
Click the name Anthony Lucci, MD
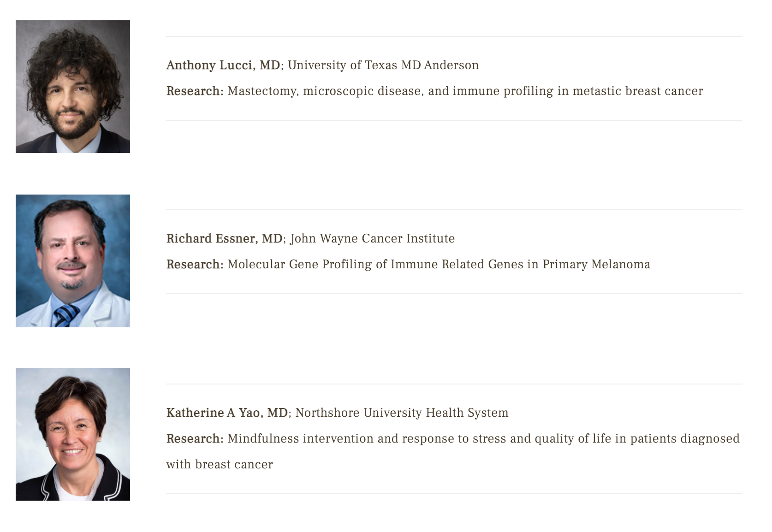[x=223, y=65]
